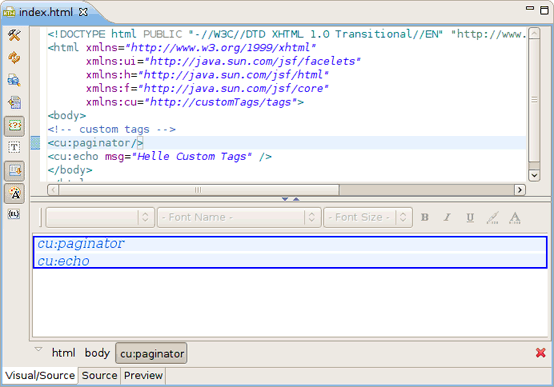Click the up arrow on the sash

click(296, 199)
